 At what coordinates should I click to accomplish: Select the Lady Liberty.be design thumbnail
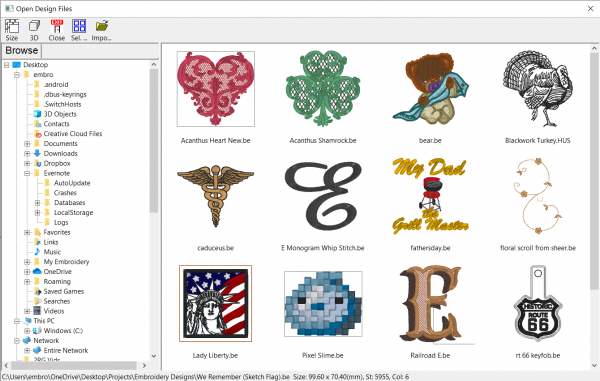click(215, 303)
